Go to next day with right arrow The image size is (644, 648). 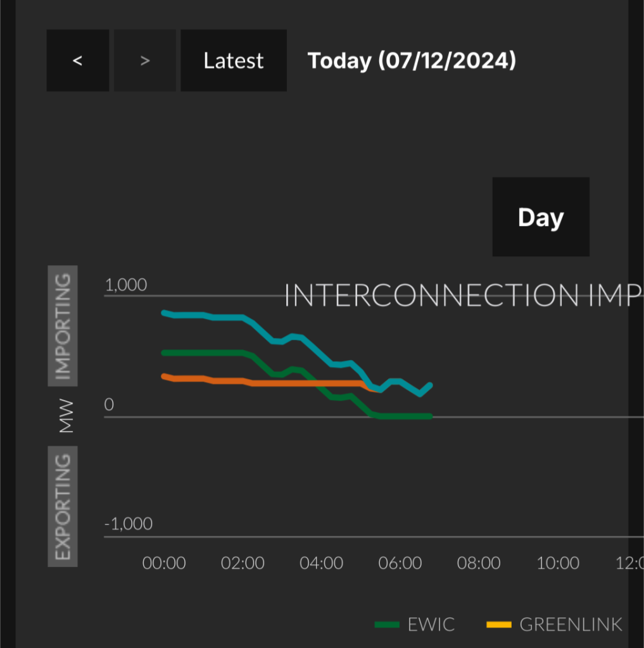(145, 60)
